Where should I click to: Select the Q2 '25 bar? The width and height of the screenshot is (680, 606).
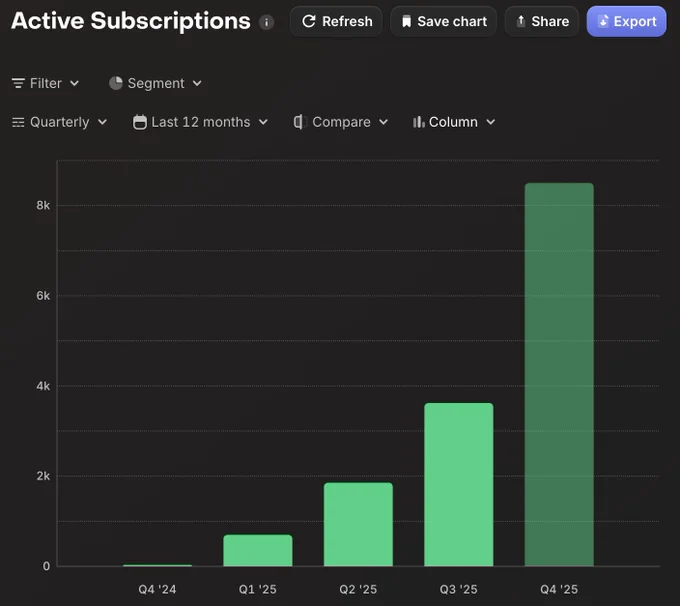(358, 524)
